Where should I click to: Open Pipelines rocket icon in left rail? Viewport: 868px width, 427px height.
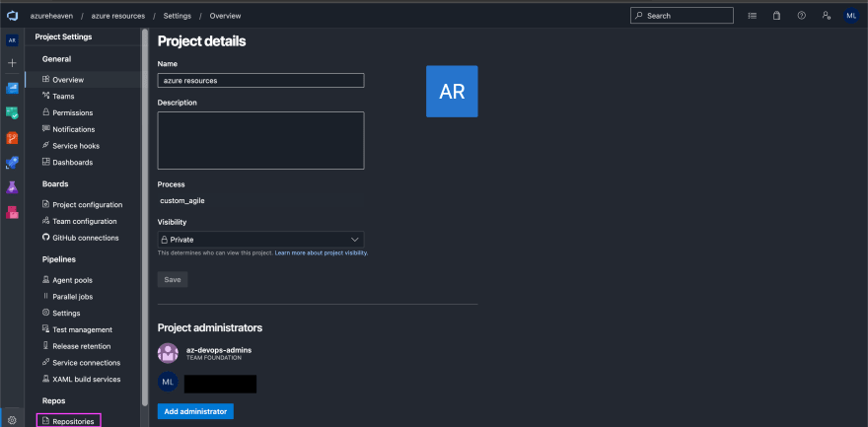pos(12,163)
